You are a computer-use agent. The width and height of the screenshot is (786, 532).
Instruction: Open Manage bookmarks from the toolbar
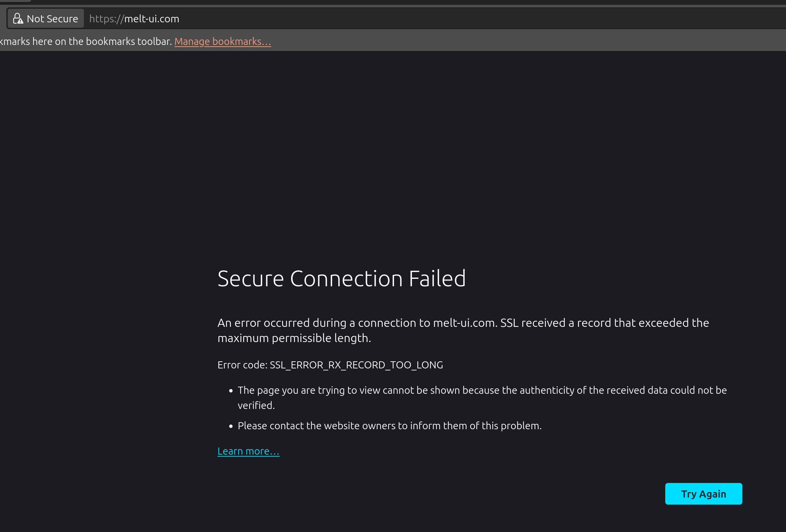click(223, 41)
